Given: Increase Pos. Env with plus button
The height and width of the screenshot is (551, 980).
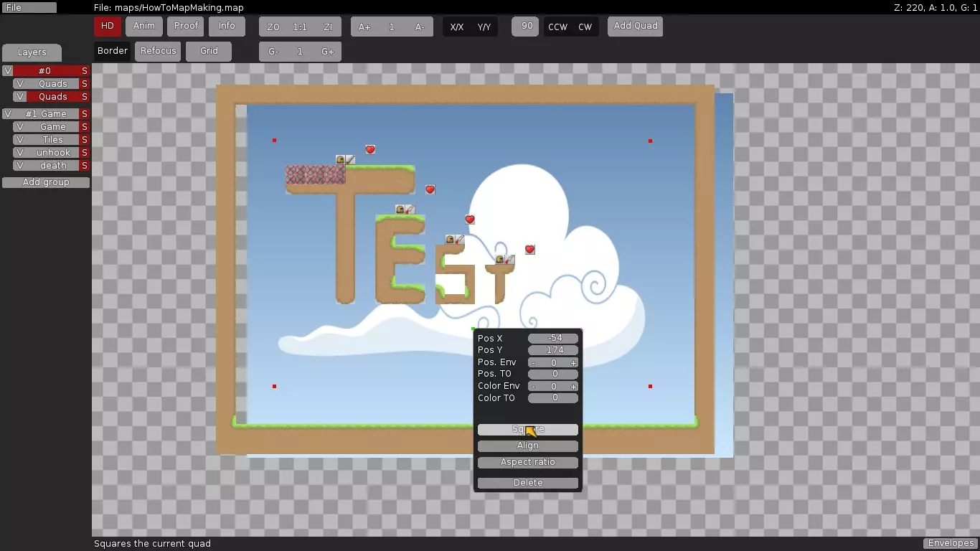Looking at the screenshot, I should pyautogui.click(x=573, y=363).
